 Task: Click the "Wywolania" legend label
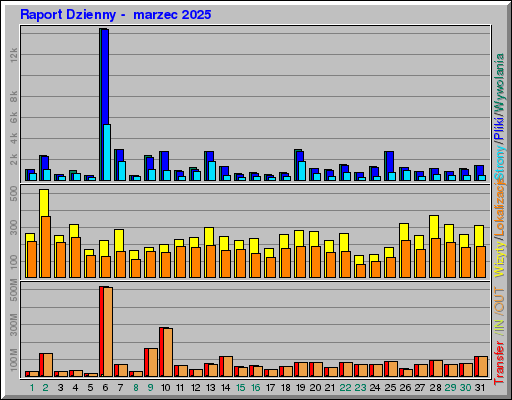499,83
